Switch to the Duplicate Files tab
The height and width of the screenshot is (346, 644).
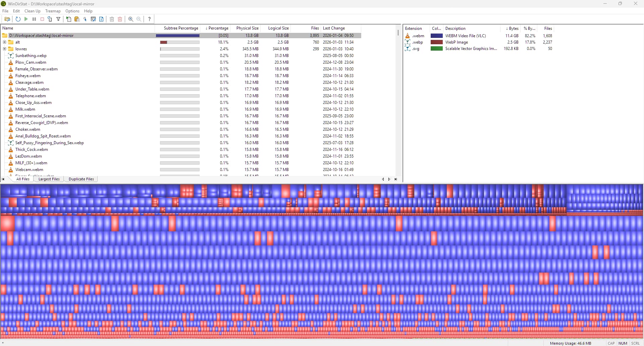[x=81, y=179]
